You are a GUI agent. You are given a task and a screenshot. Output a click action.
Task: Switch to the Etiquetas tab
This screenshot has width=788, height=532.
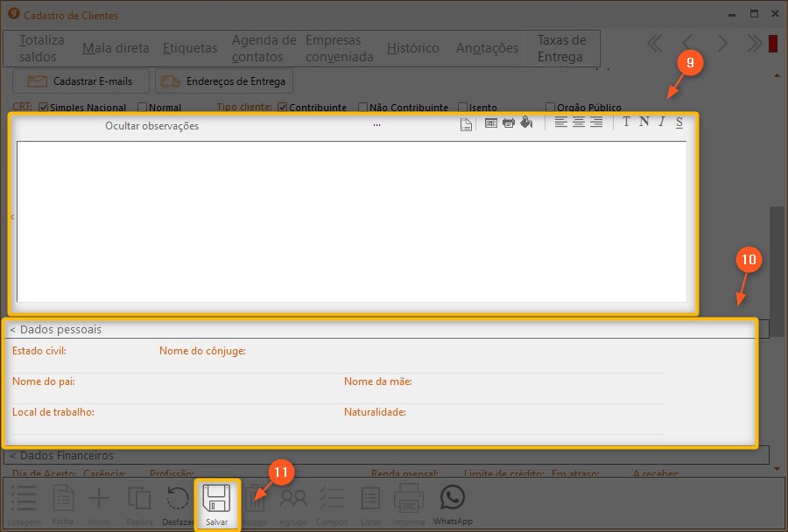[190, 48]
